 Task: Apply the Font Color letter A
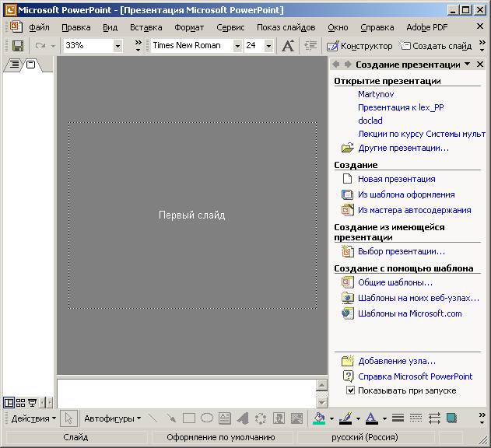[x=372, y=418]
